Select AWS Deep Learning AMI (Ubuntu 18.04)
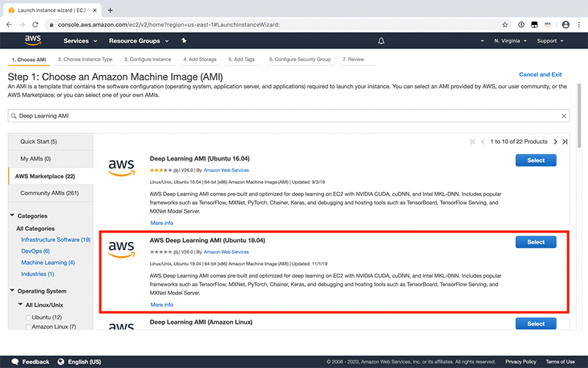588x368 pixels. click(x=536, y=242)
